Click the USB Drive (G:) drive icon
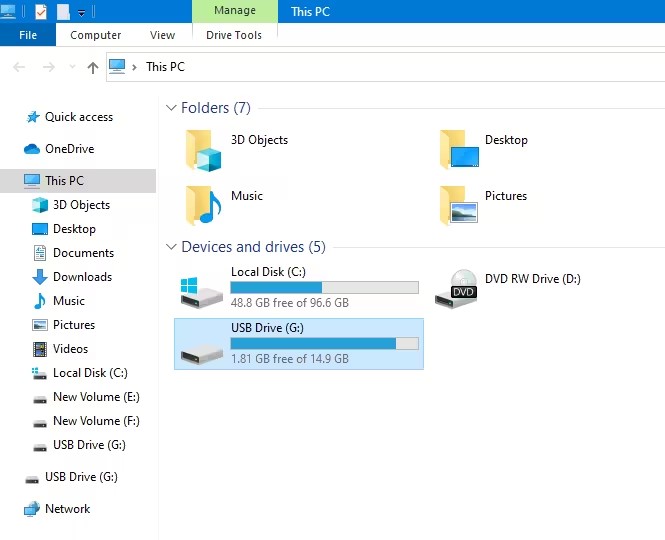This screenshot has width=665, height=540. coord(201,353)
